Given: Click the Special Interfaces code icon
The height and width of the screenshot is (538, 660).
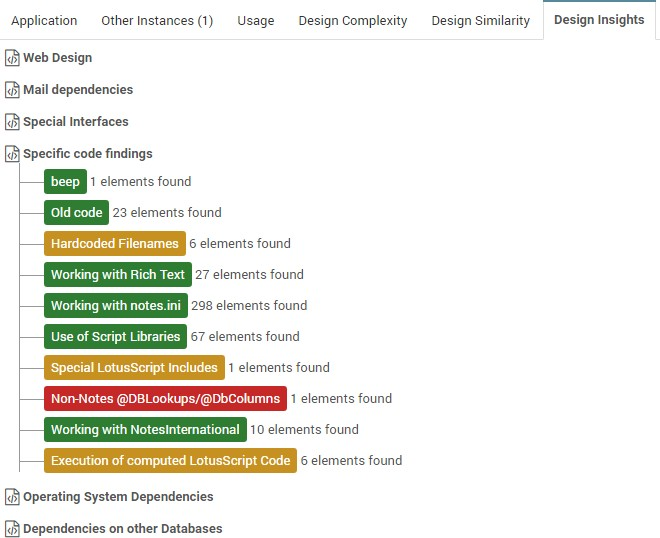Looking at the screenshot, I should click(12, 122).
